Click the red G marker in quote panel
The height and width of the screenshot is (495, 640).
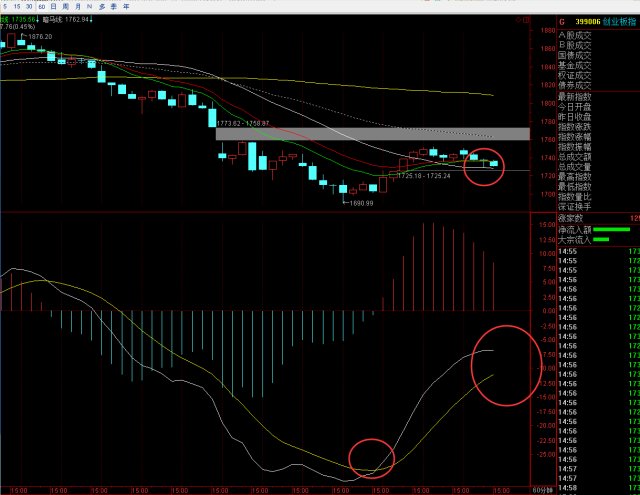[562, 19]
